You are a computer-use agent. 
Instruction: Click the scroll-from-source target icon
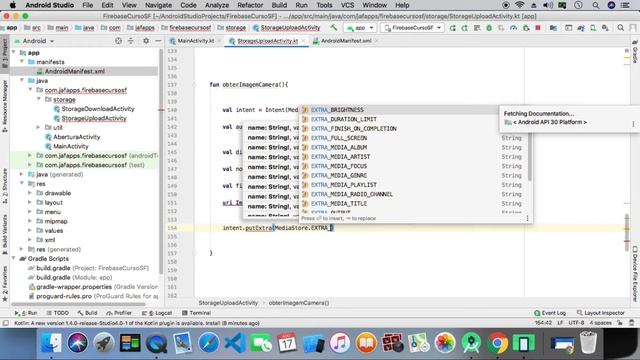coord(118,41)
